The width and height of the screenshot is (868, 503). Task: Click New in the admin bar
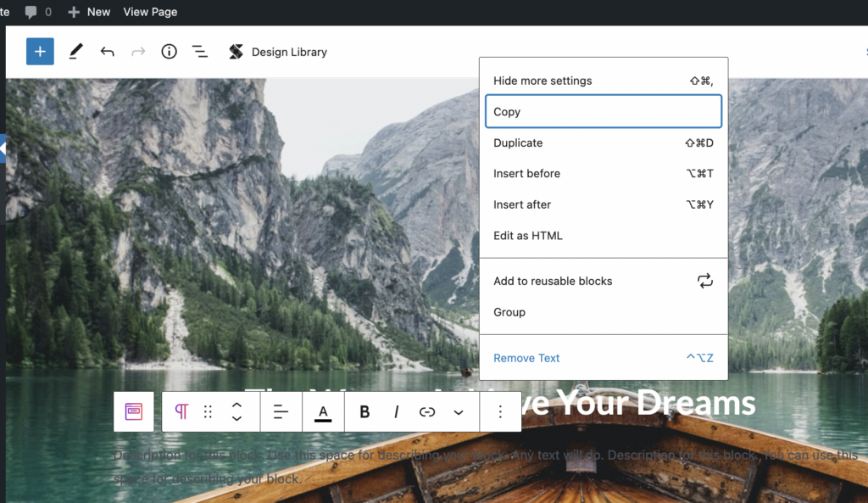pos(88,12)
